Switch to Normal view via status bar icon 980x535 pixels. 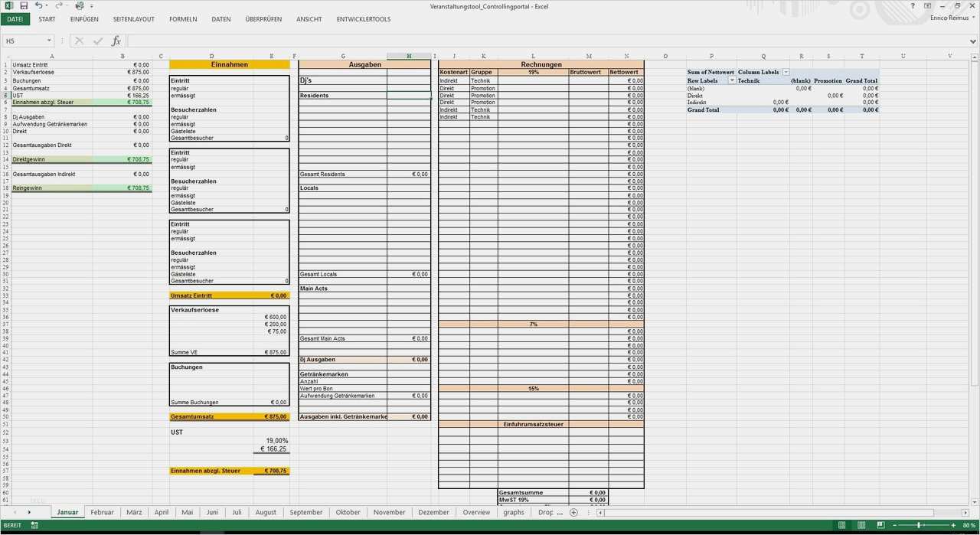pyautogui.click(x=841, y=526)
